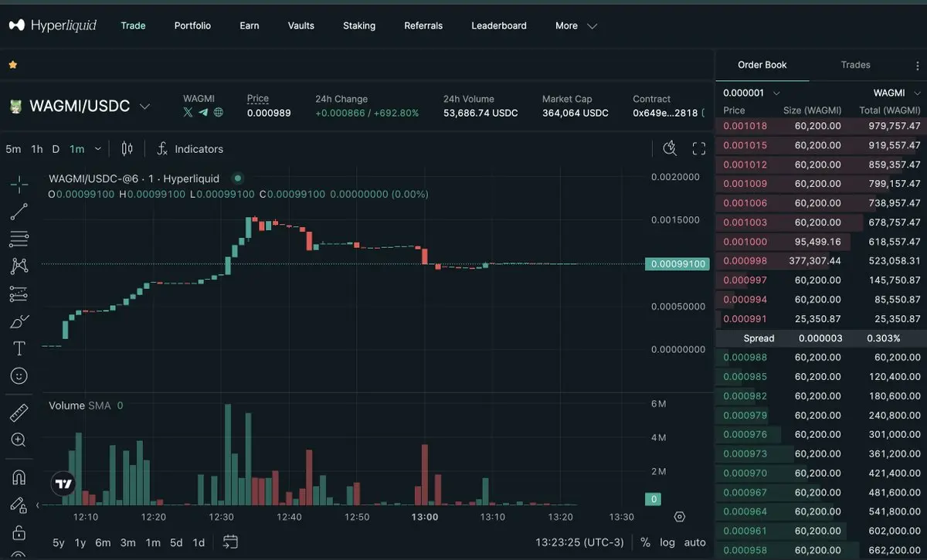Open the Trade page
This screenshot has width=927, height=560.
pos(133,25)
